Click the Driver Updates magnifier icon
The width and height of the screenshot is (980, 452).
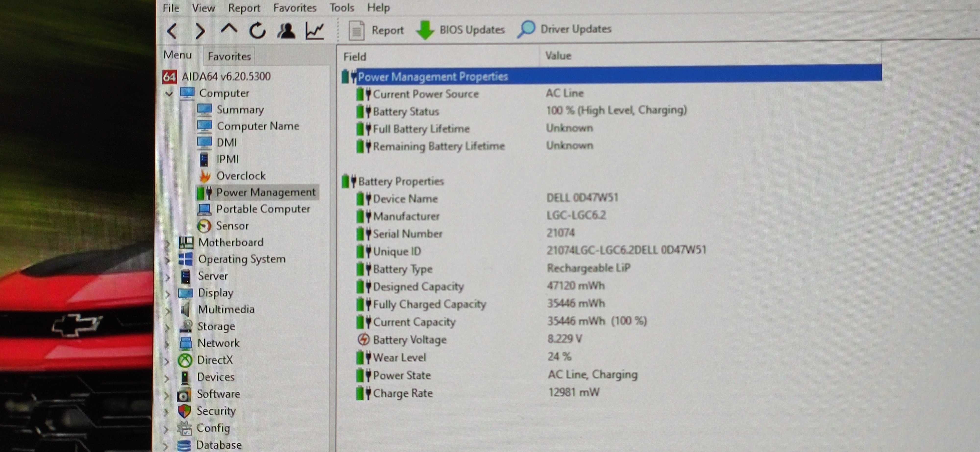[x=526, y=29]
